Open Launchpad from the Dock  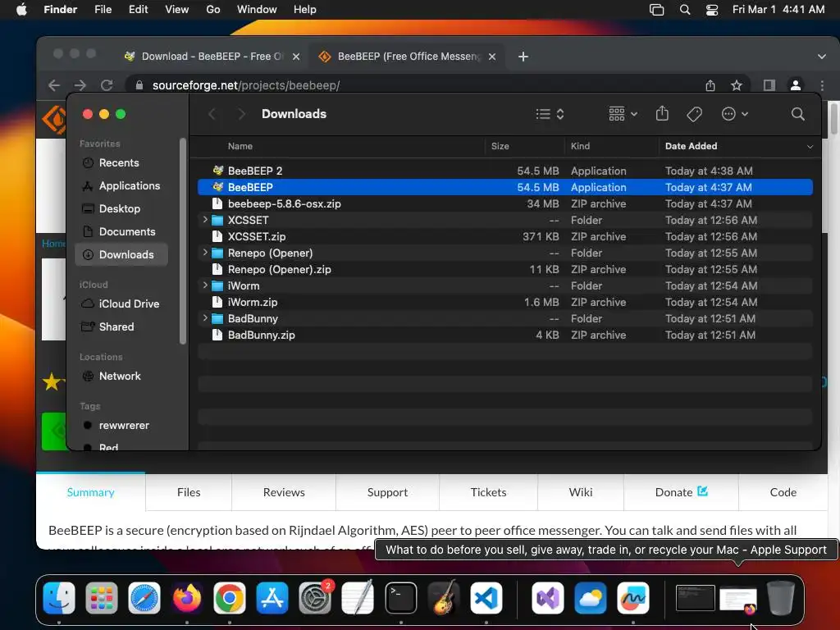(x=101, y=598)
